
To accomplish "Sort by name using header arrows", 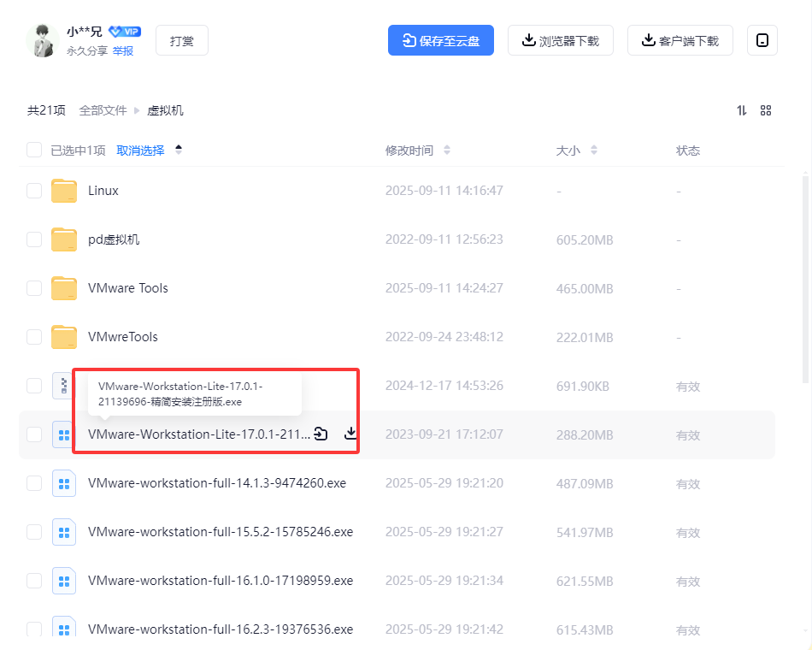I will 179,150.
